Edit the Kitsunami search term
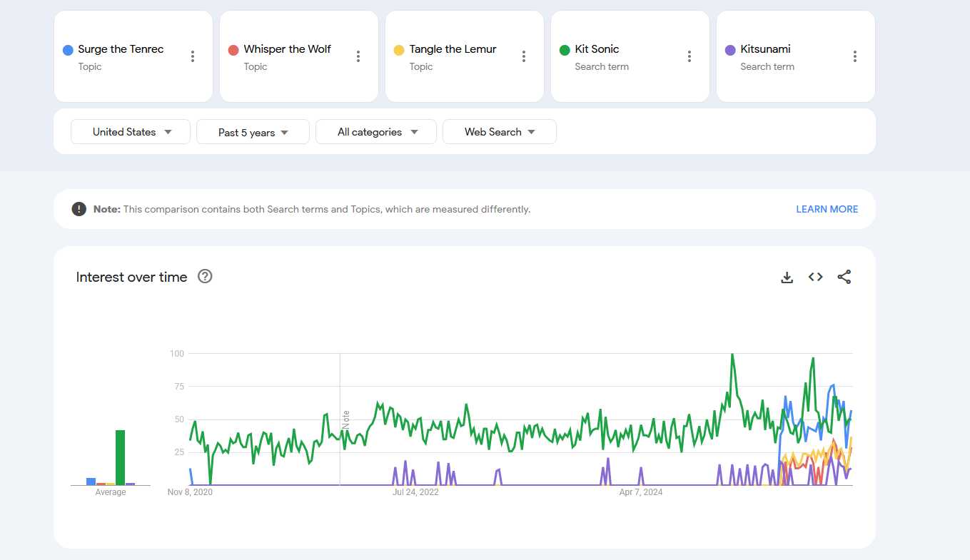Image resolution: width=970 pixels, height=560 pixels. click(x=765, y=49)
